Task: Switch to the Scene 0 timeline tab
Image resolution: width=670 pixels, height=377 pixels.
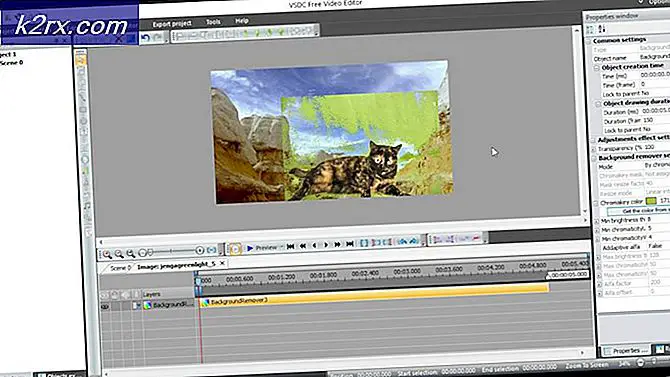Action: [120, 268]
